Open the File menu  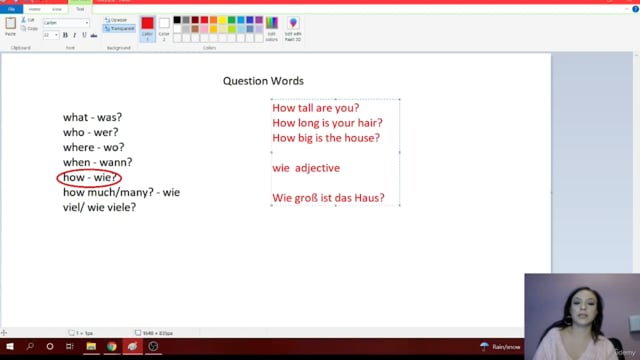coord(11,9)
